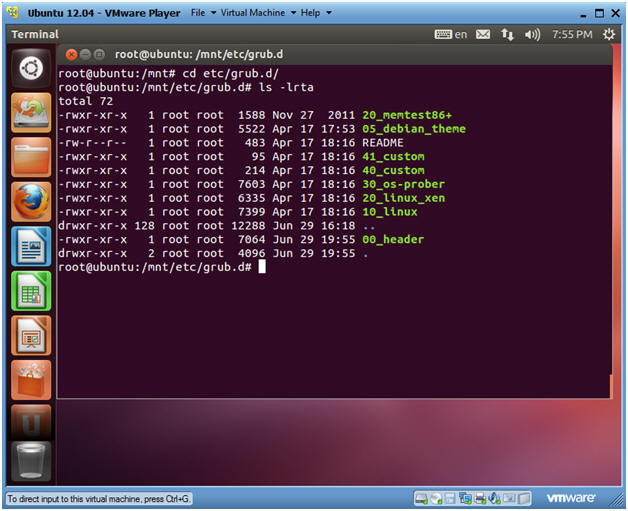Open the Trash in the launcher
This screenshot has width=628, height=511.
[x=31, y=461]
